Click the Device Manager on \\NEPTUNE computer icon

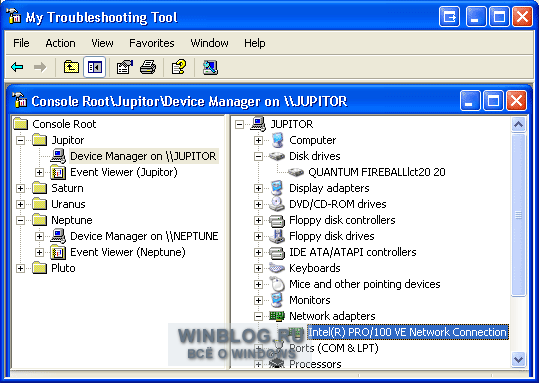click(x=58, y=236)
